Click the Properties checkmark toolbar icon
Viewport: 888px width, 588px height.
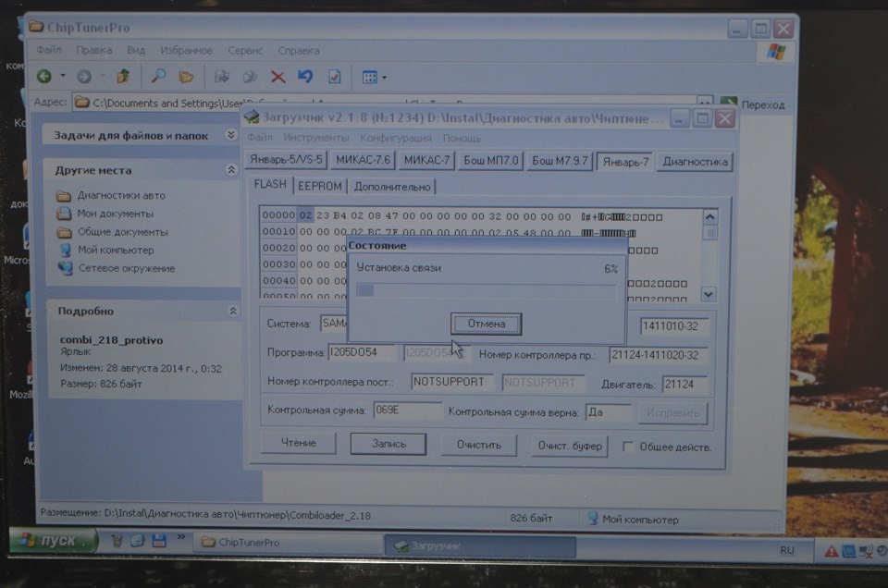coord(334,77)
